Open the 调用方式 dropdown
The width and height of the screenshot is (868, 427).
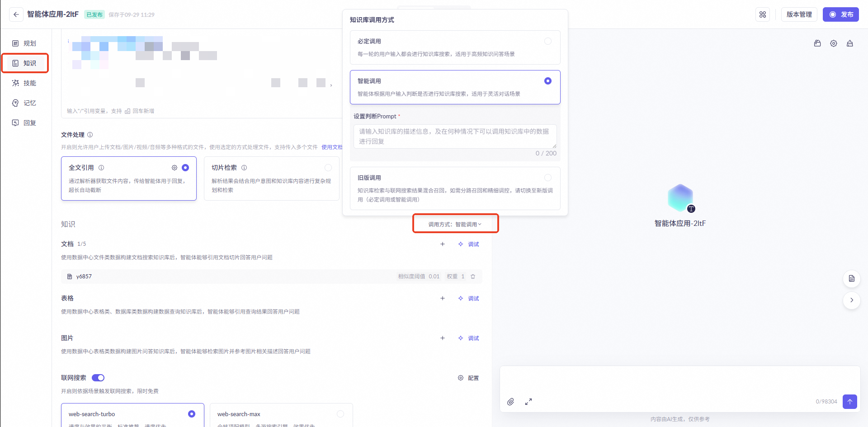click(455, 224)
